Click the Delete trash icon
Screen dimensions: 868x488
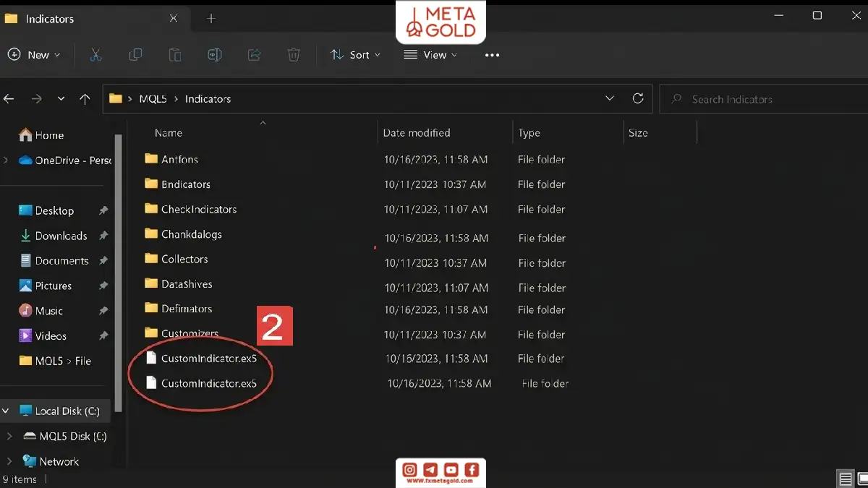[x=294, y=55]
